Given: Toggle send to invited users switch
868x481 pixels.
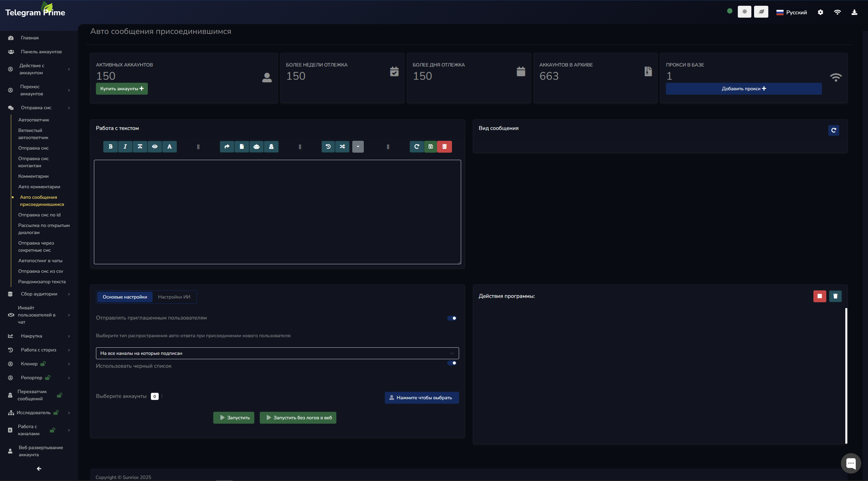Looking at the screenshot, I should click(452, 318).
